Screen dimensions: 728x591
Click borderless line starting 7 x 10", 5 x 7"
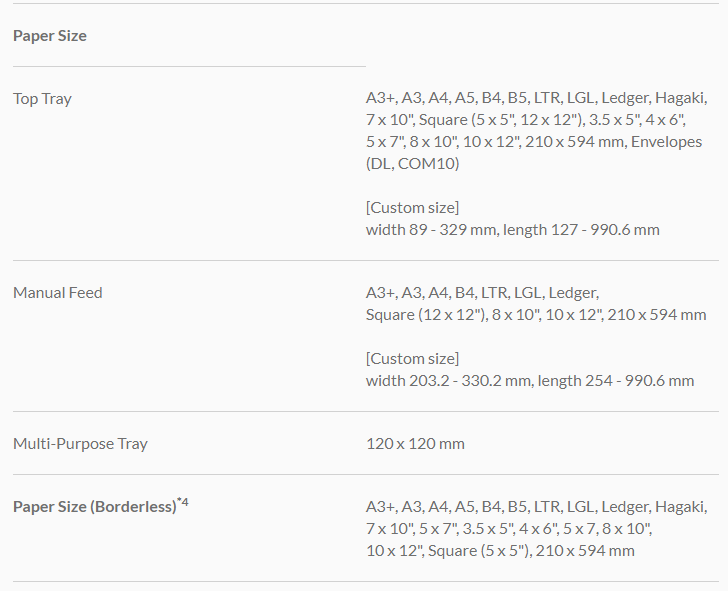click(509, 529)
